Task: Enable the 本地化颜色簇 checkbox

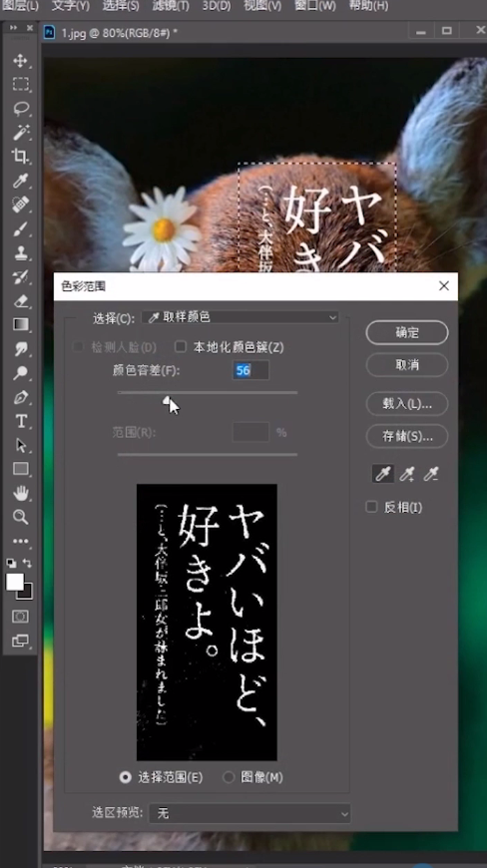Action: click(x=181, y=347)
